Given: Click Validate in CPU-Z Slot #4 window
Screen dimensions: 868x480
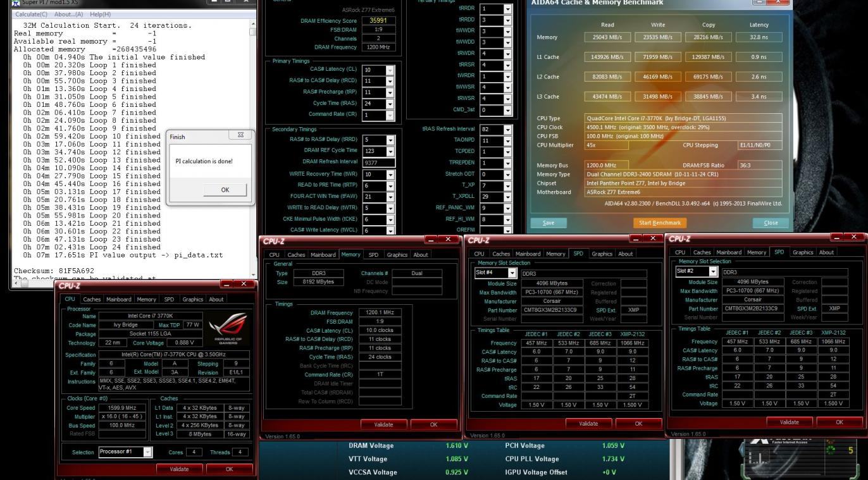Looking at the screenshot, I should click(588, 424).
